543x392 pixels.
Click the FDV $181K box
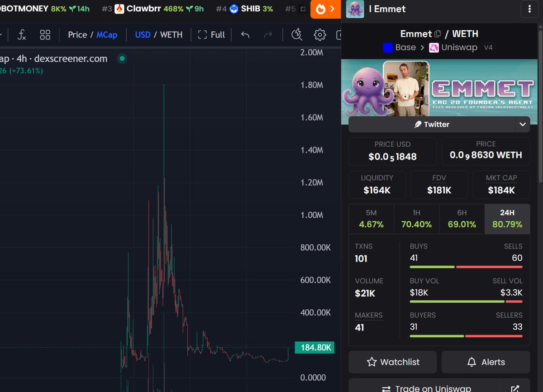(439, 185)
